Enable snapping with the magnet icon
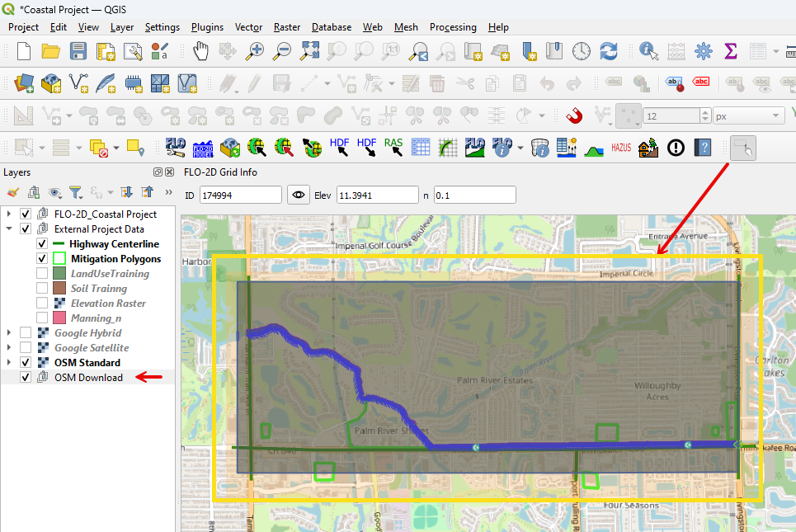Image resolution: width=796 pixels, height=532 pixels. click(574, 115)
